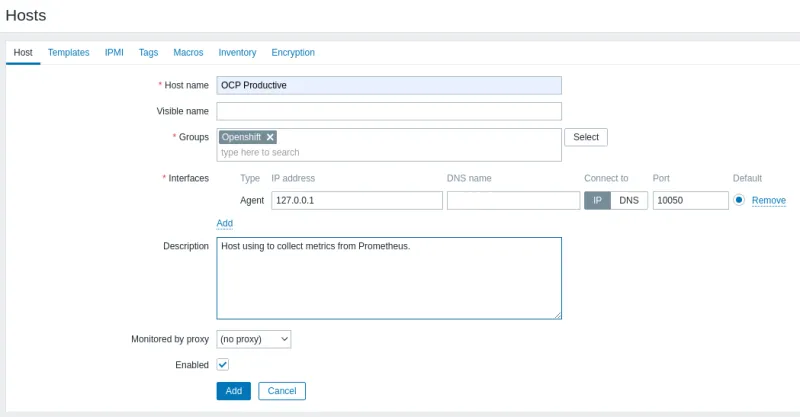Show the Inventory tab
This screenshot has height=417, width=800.
pyautogui.click(x=237, y=52)
